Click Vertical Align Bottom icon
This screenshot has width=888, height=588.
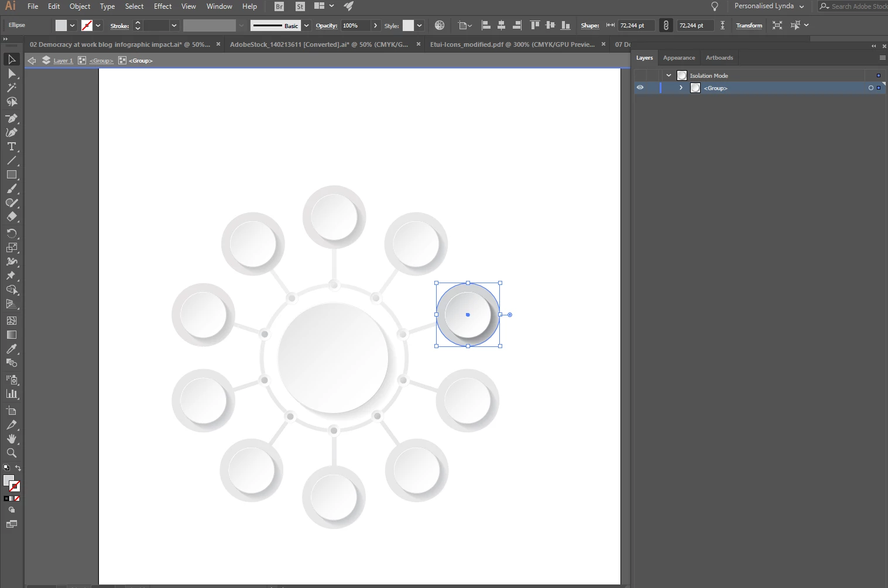coord(565,25)
